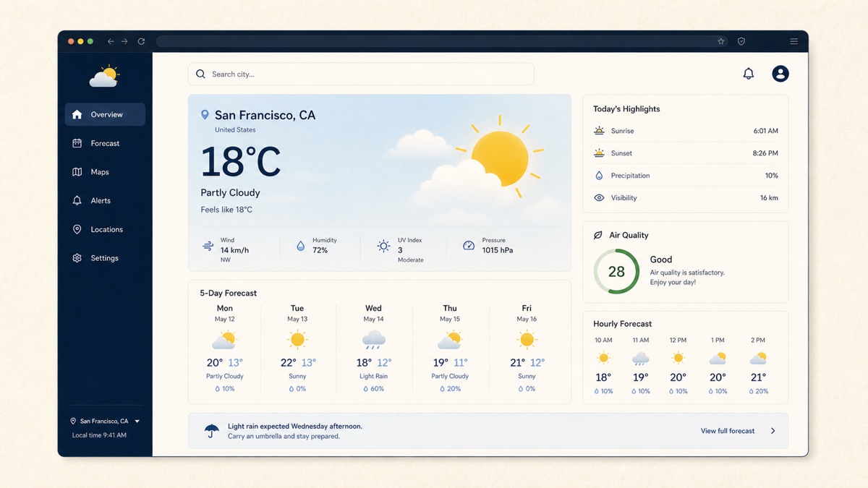Click the 12 PM hourly sun icon
The image size is (868, 488).
(678, 358)
